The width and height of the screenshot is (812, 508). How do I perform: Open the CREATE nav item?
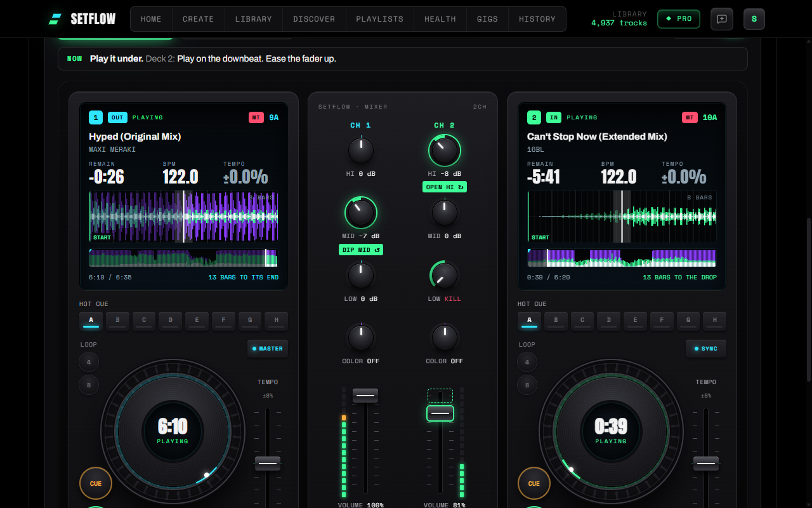[x=198, y=19]
